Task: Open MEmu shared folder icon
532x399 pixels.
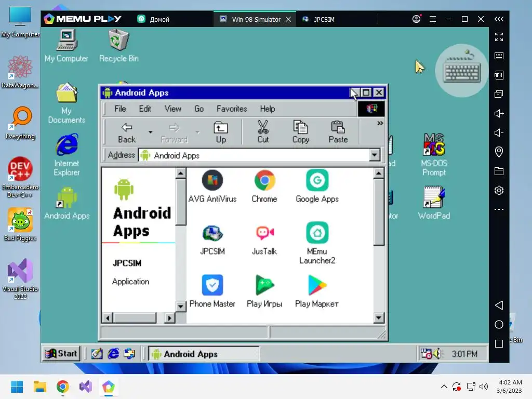Action: (499, 171)
